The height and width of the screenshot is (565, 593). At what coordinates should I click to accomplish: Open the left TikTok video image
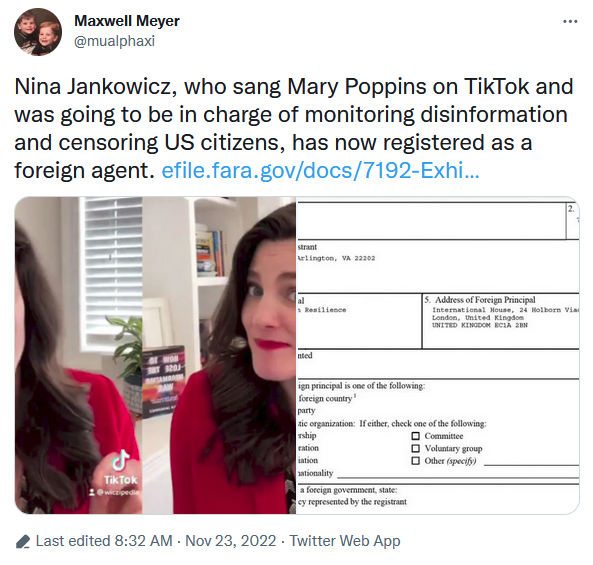coord(79,355)
